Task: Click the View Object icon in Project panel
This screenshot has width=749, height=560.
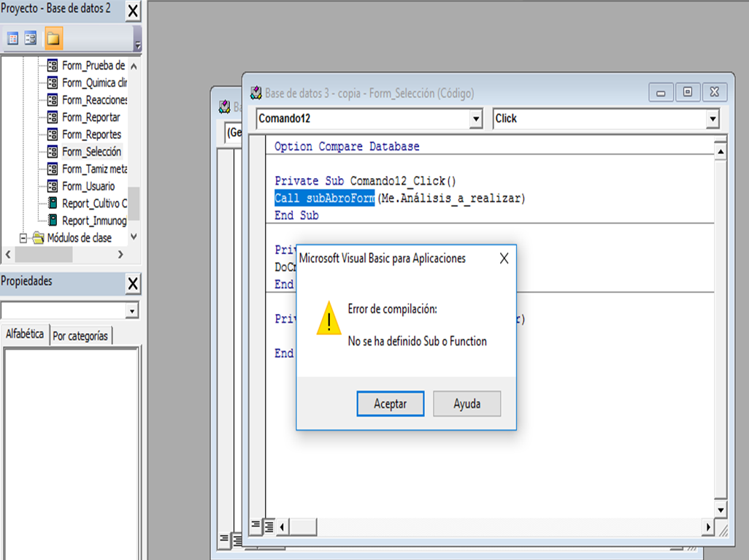Action: (31, 39)
